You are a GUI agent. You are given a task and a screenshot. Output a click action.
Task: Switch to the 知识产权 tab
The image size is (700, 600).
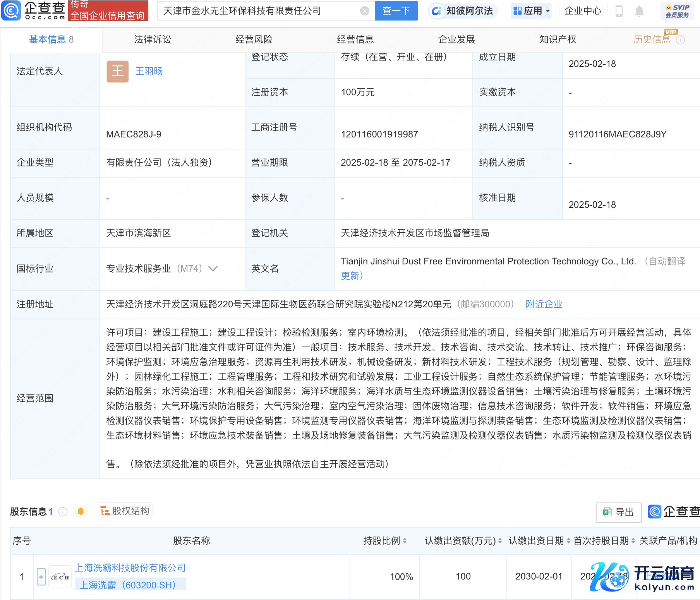558,39
